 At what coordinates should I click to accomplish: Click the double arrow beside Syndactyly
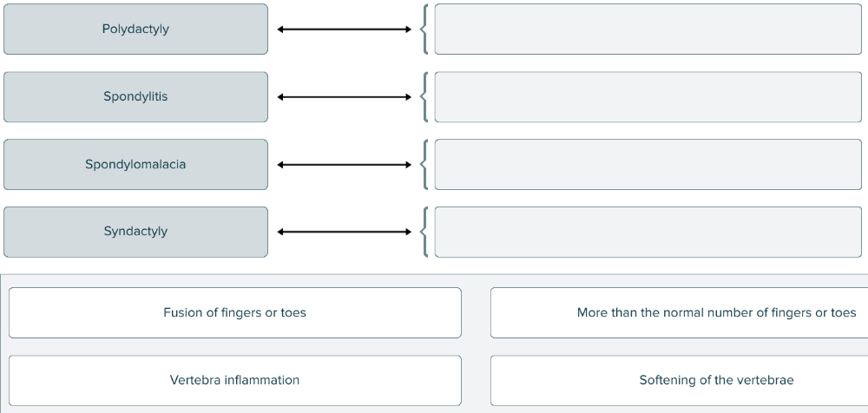point(345,232)
